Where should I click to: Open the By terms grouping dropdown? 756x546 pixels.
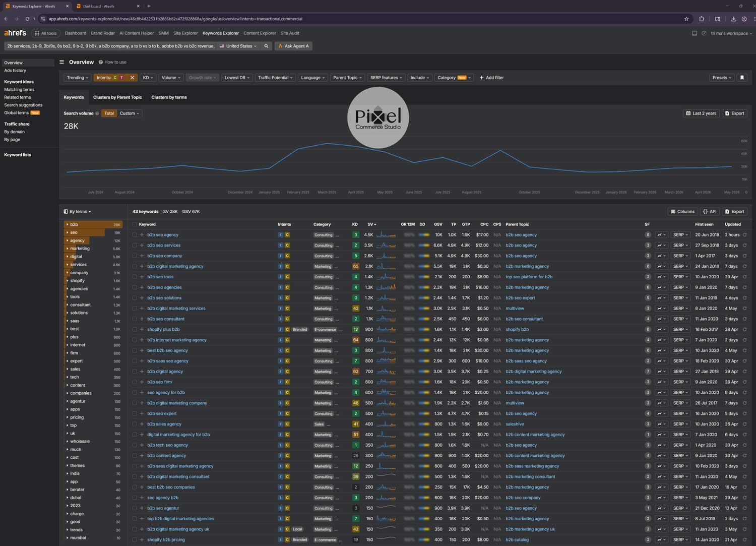(78, 212)
